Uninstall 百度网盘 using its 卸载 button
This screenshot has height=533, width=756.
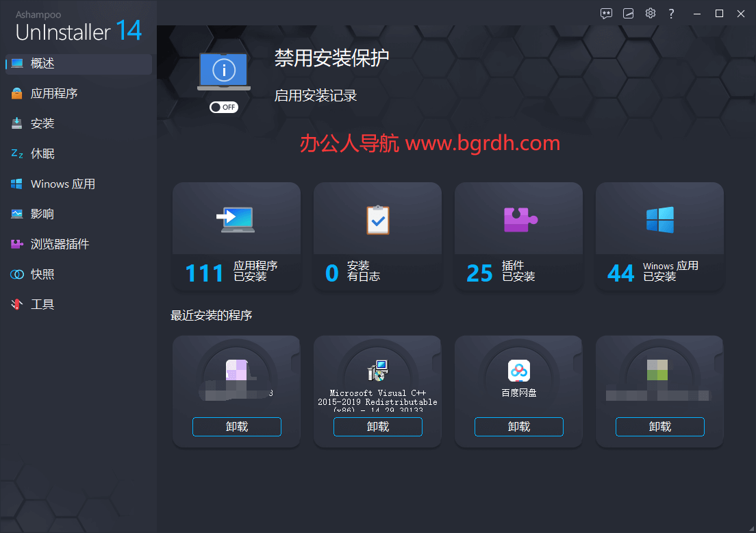pyautogui.click(x=518, y=426)
